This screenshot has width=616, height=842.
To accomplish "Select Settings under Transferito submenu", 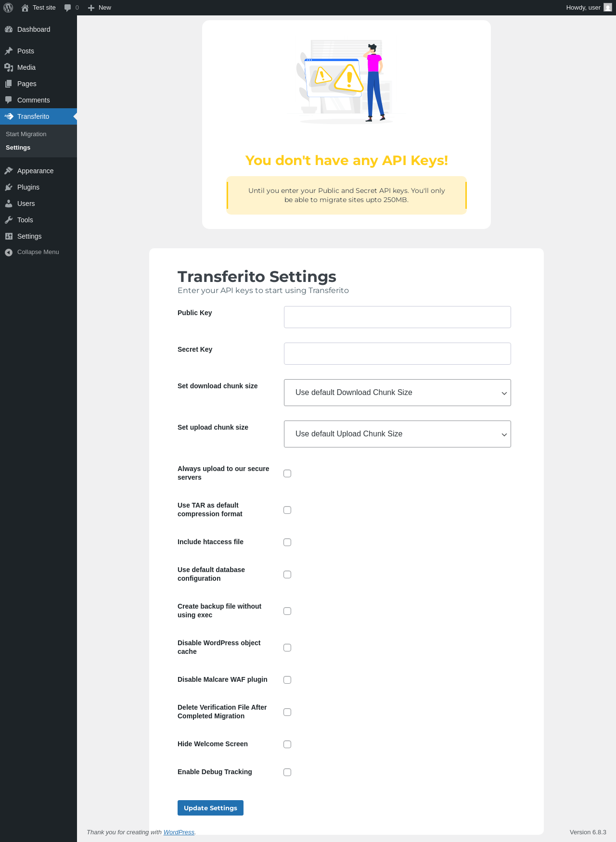I will click(18, 148).
